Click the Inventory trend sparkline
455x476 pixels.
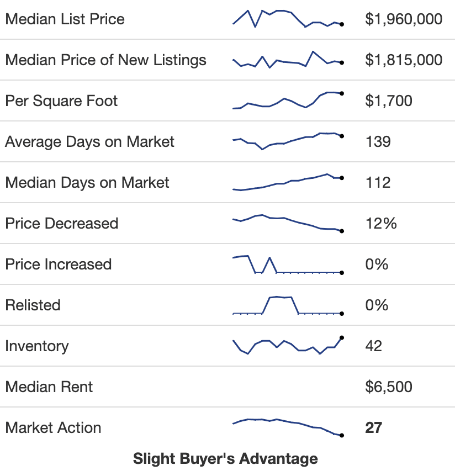click(288, 346)
